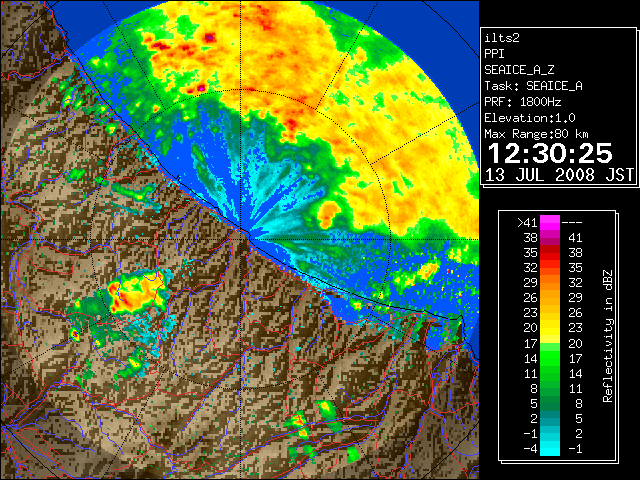Select the "PPI" scan type label
The width and height of the screenshot is (640, 480).
[494, 54]
